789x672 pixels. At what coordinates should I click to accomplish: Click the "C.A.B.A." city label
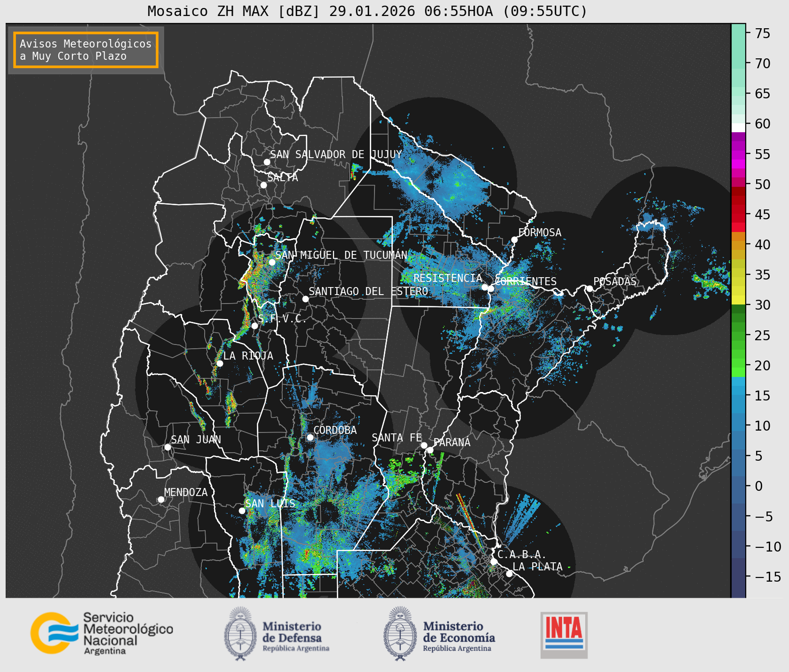pos(522,555)
